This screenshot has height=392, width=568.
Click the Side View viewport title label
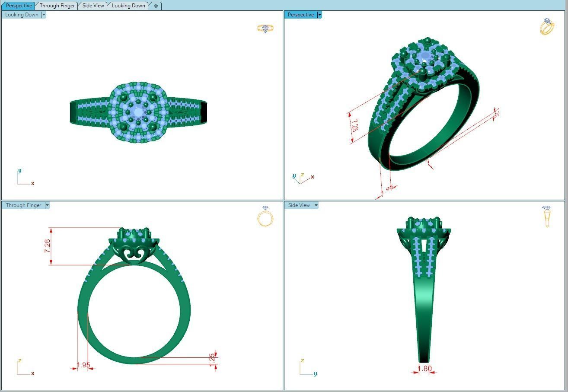coord(299,205)
